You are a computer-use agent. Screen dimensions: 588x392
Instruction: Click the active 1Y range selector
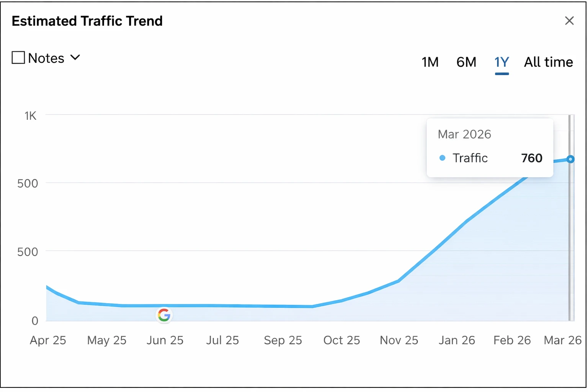[x=501, y=62]
